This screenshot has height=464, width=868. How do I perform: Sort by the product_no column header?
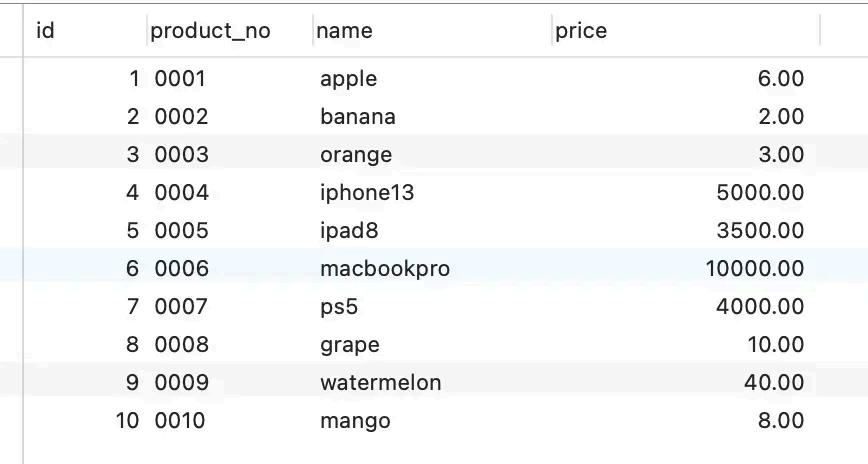(x=210, y=31)
